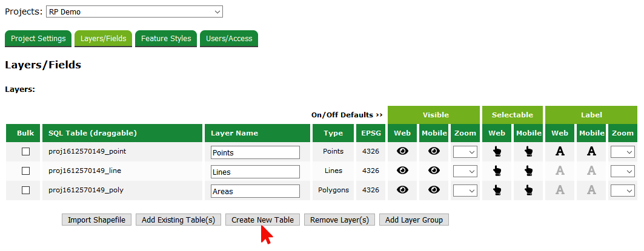Screen dimensions: 644x251
Task: Open label zoom dropdown for Lines layer
Action: pyautogui.click(x=623, y=171)
